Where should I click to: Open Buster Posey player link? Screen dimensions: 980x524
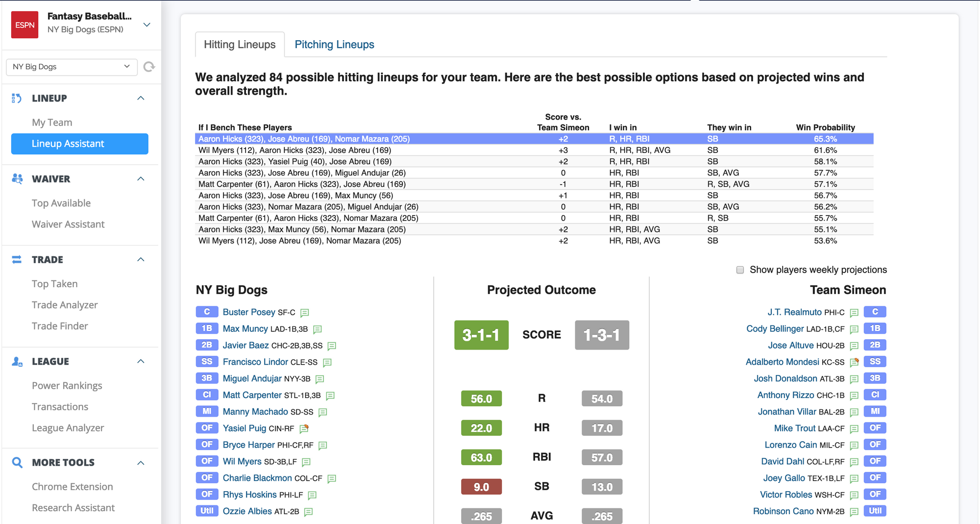249,312
